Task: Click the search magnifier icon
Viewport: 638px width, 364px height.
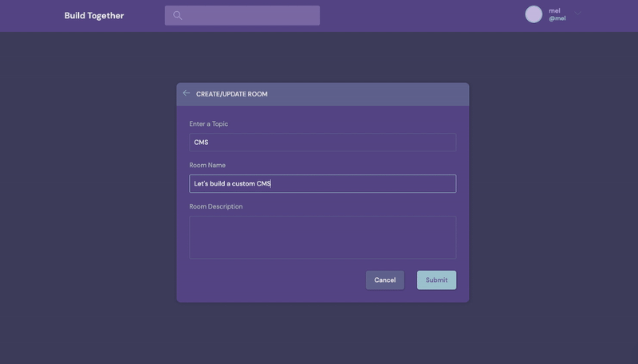Action: (x=177, y=15)
